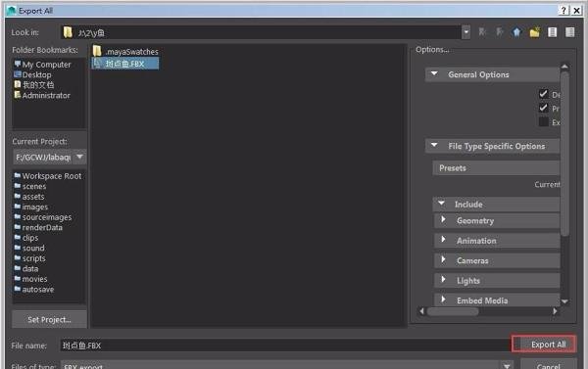This screenshot has width=588, height=369.
Task: Click the back navigation arrow icon
Action: tap(482, 32)
